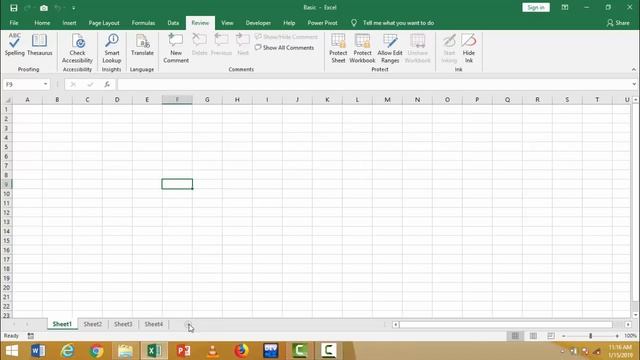Open the File tab
This screenshot has width=640, height=360.
tap(14, 23)
